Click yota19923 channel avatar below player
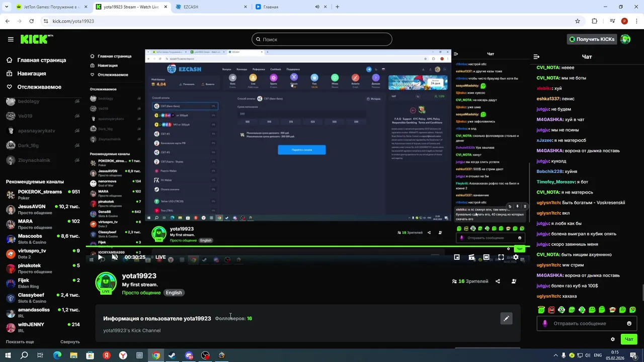Viewport: 644px width, 362px height. click(106, 283)
